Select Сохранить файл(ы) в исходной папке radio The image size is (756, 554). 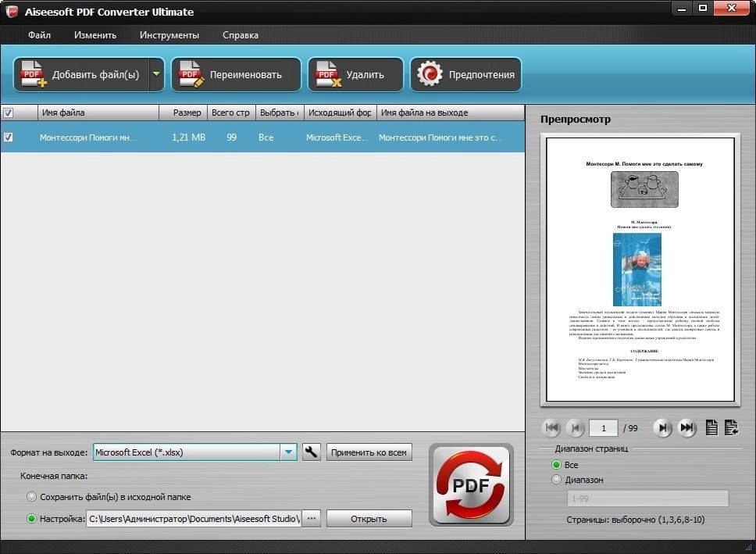[31, 497]
